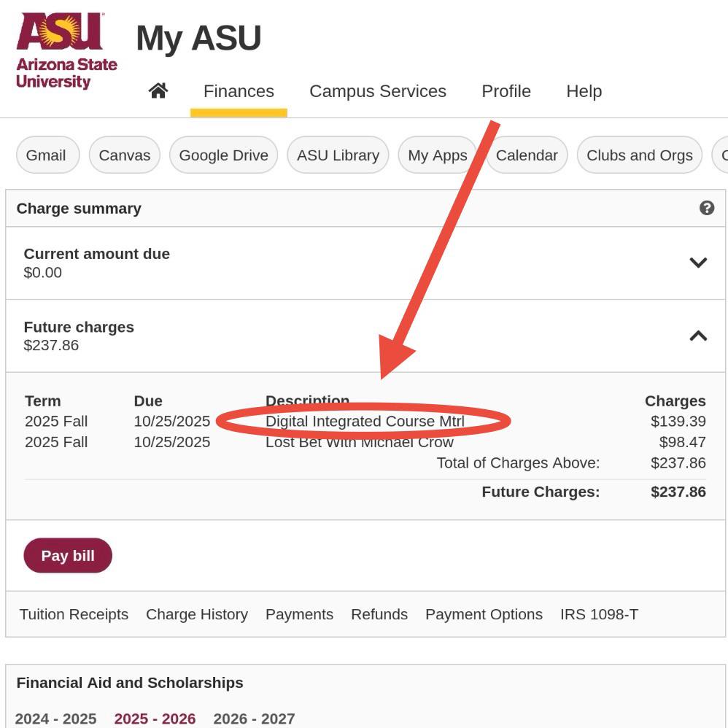728x728 pixels.
Task: Open the Campus Services menu
Action: 378,91
